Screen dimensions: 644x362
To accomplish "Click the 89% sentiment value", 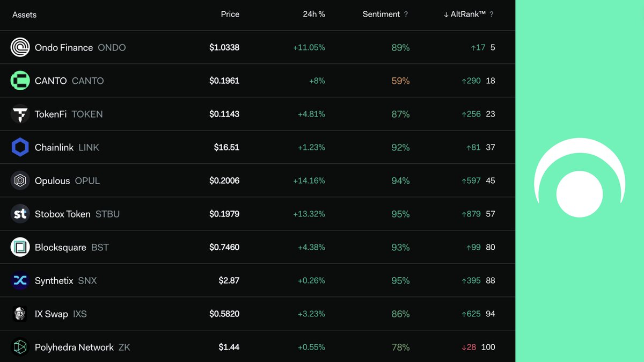I will [400, 47].
